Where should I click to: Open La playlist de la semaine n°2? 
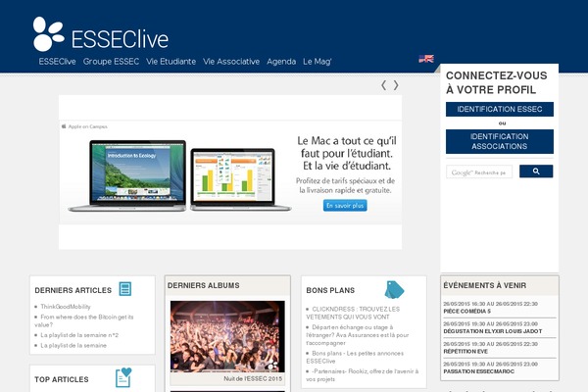(79, 335)
